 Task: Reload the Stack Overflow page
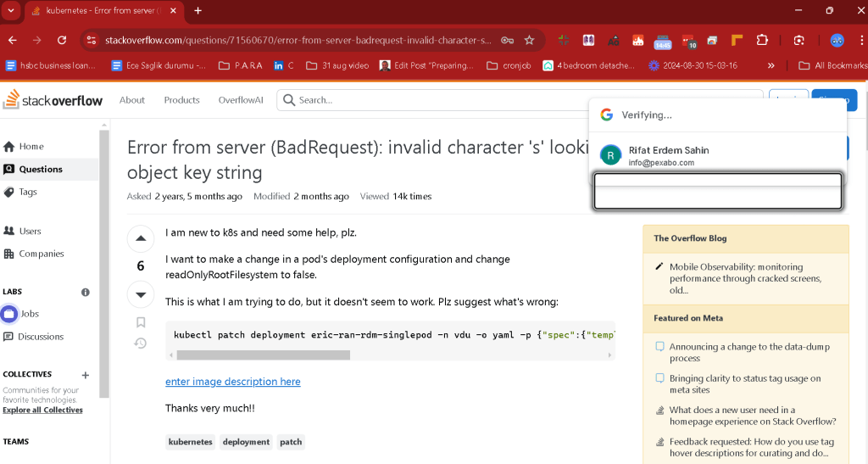pos(62,41)
